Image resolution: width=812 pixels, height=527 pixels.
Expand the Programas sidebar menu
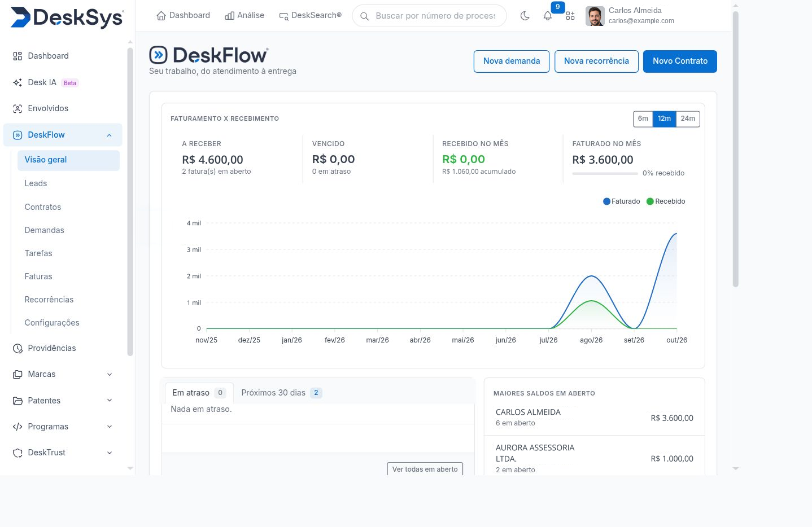point(110,427)
